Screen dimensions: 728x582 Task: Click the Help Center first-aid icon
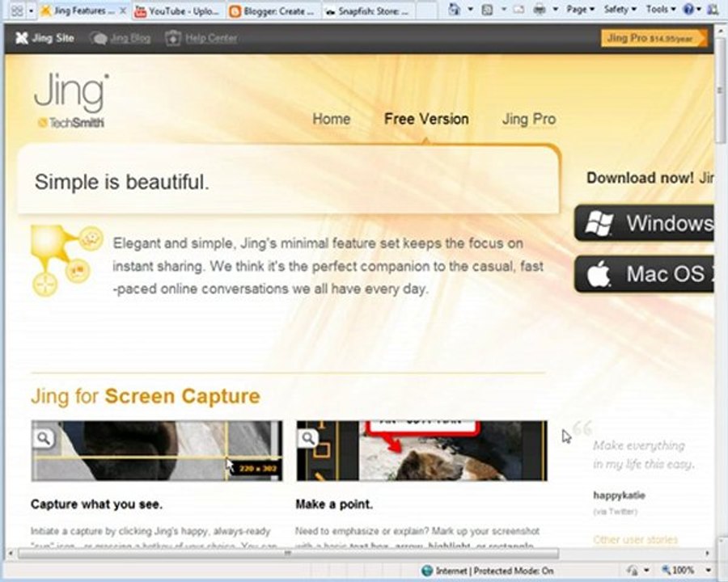172,38
